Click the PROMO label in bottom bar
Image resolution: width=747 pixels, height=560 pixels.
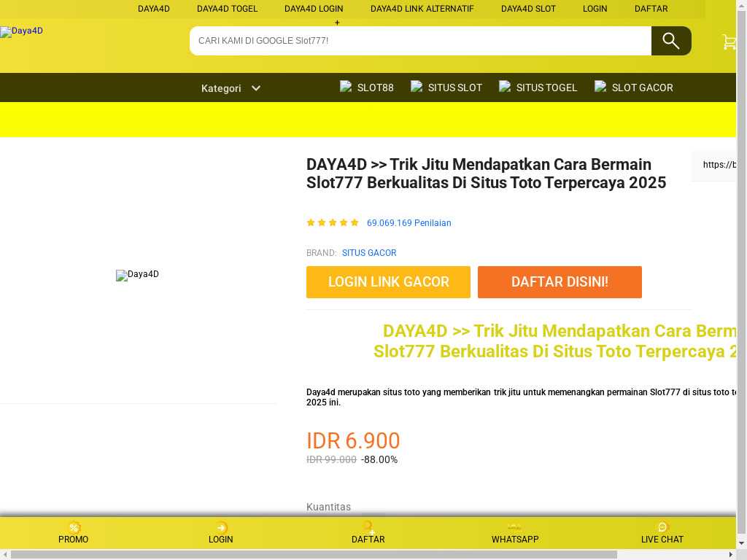pyautogui.click(x=74, y=539)
